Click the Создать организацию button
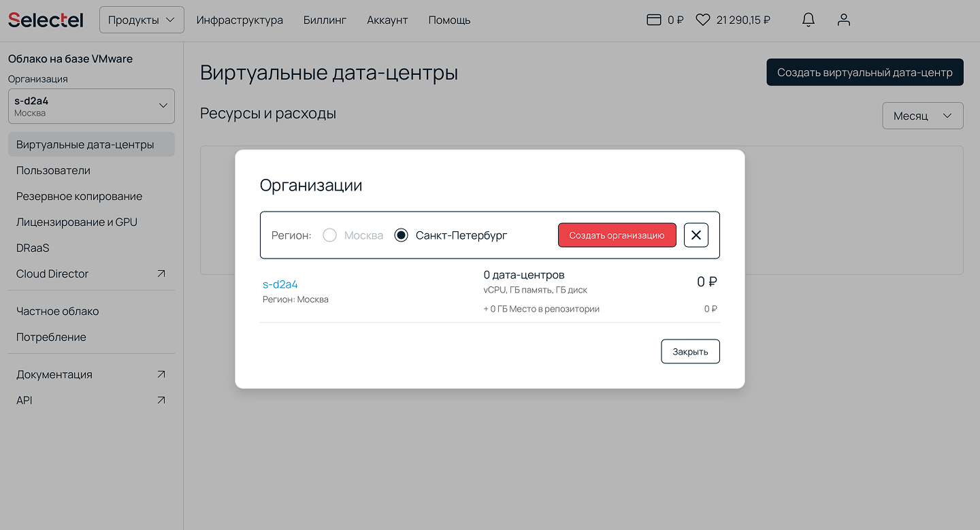The image size is (980, 530). click(x=617, y=235)
